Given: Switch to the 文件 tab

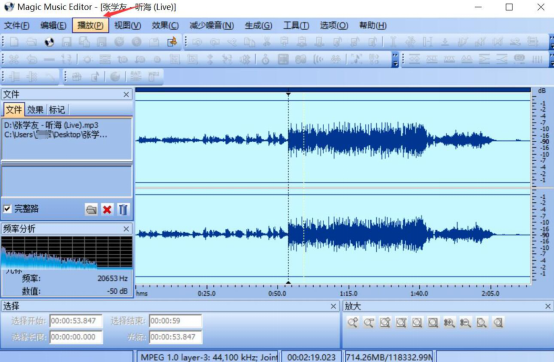Looking at the screenshot, I should click(x=14, y=110).
